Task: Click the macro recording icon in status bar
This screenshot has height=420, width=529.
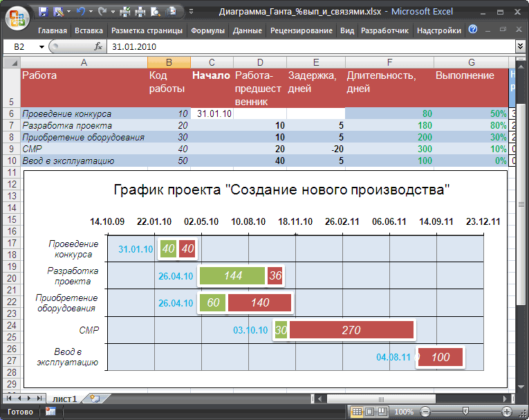Action: [50, 412]
